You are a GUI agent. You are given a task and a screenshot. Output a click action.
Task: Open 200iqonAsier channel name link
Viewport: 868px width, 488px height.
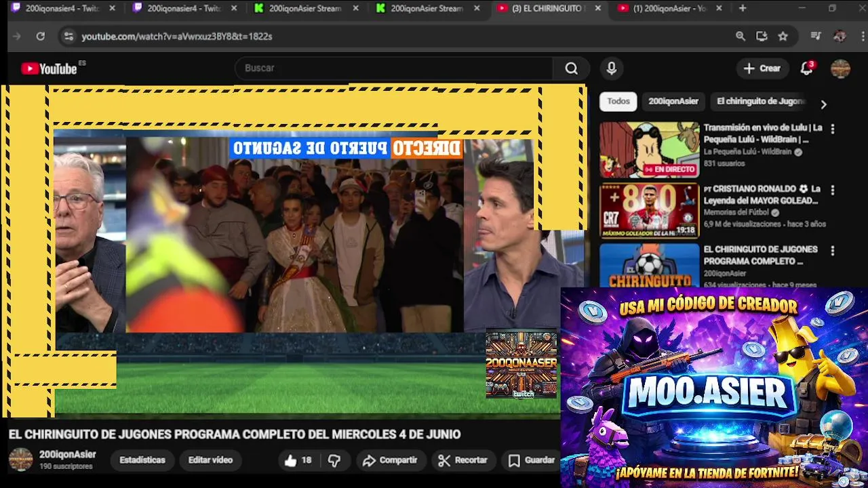[68, 454]
